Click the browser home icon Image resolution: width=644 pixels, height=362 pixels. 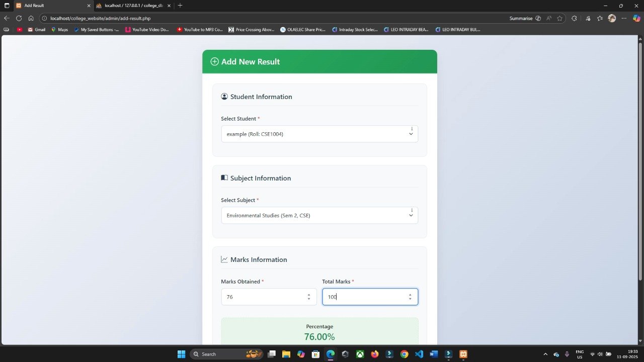coord(31,18)
